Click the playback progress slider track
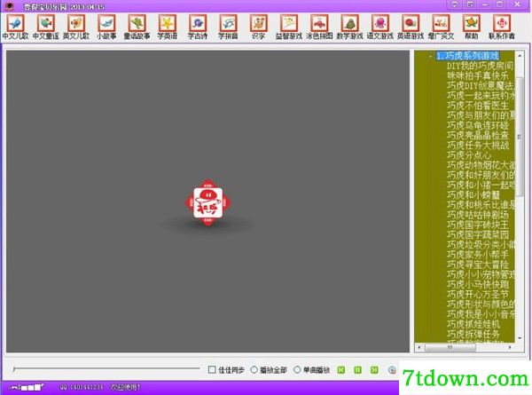 [x=106, y=368]
